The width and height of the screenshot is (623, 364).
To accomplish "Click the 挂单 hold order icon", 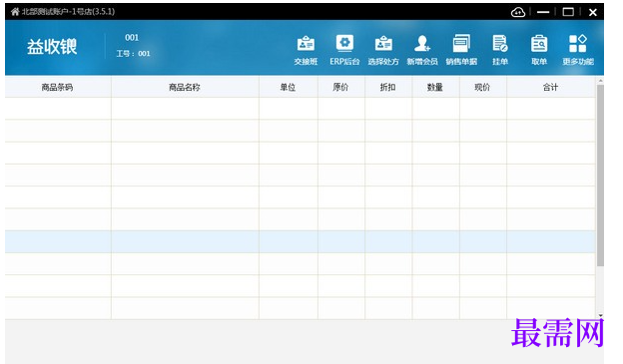I will pos(500,50).
